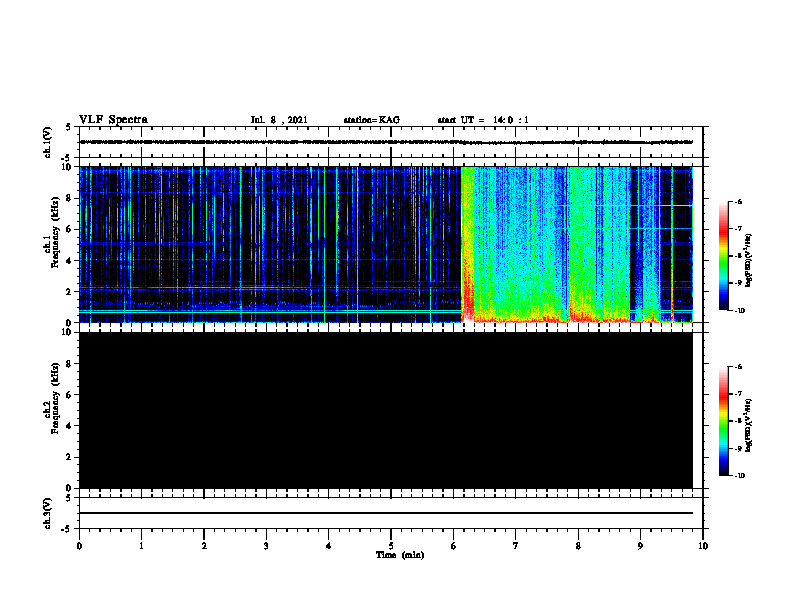Click time axis tick label "7"
The image size is (792, 612).
click(516, 546)
